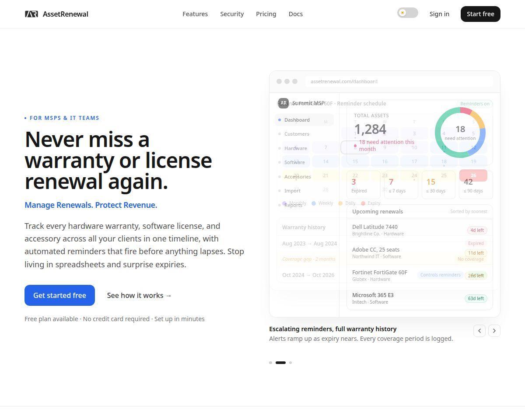The width and height of the screenshot is (525, 420).
Task: Click the AssetRenewal AR logo icon
Action: pos(31,14)
